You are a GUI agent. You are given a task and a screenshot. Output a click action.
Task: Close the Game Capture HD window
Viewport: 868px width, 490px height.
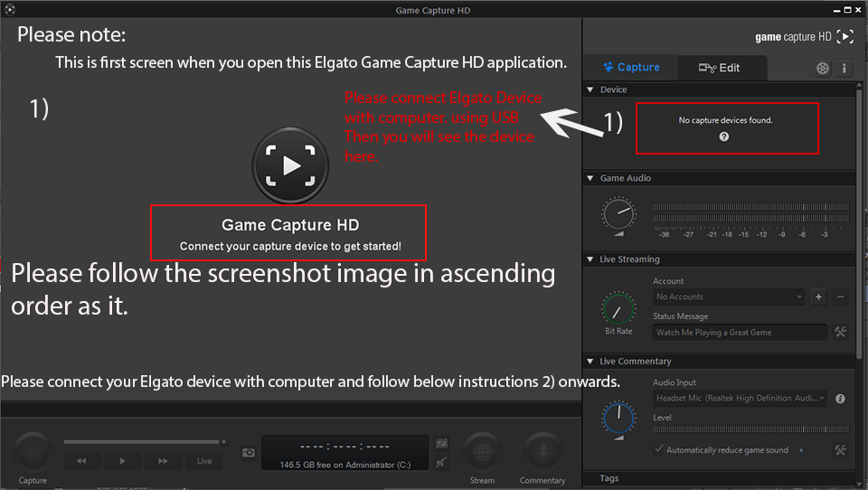pos(858,10)
